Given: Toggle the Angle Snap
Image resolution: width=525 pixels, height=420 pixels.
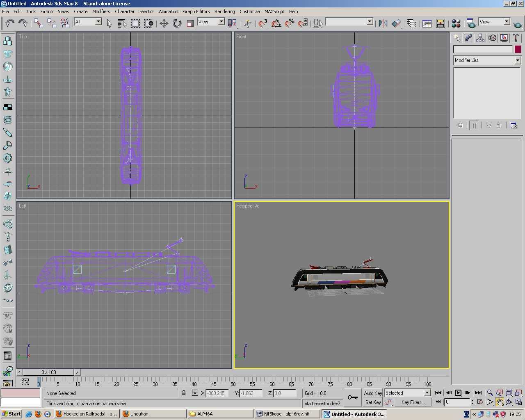Looking at the screenshot, I should click(x=276, y=23).
